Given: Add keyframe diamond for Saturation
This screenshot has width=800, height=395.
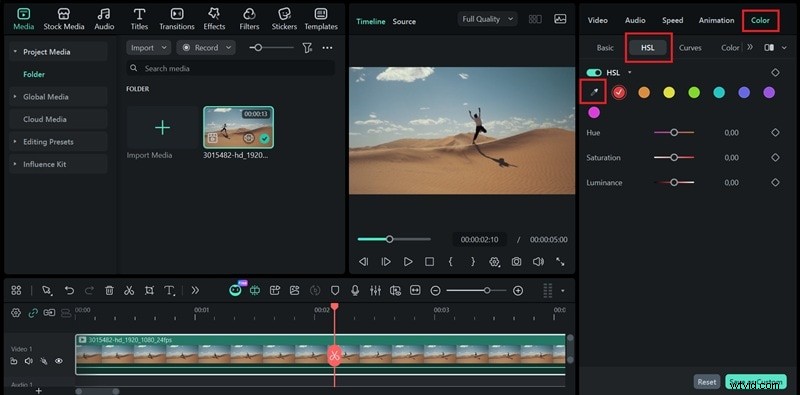Looking at the screenshot, I should pyautogui.click(x=775, y=157).
